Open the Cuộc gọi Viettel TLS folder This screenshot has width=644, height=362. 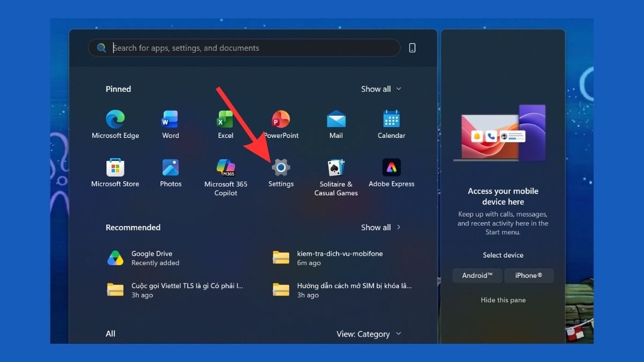point(175,290)
